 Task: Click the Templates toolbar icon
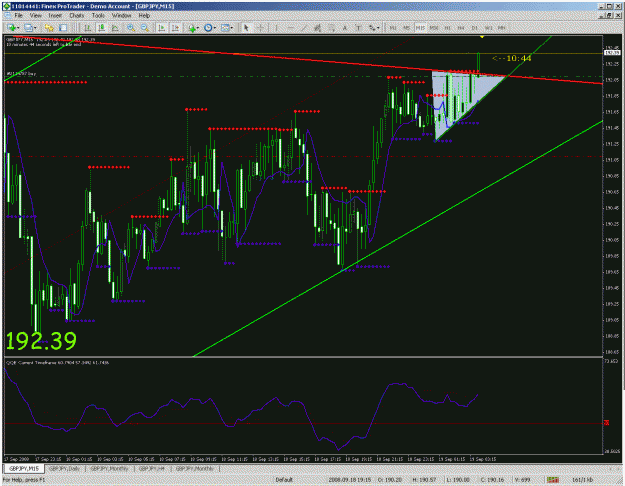pyautogui.click(x=225, y=28)
